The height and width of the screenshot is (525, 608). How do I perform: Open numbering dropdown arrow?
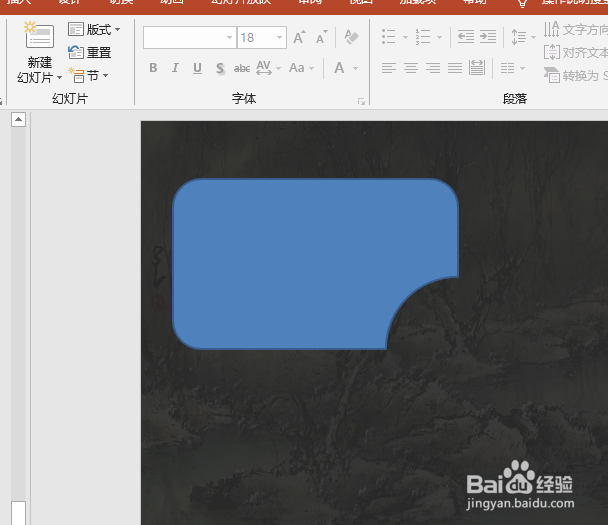click(439, 38)
